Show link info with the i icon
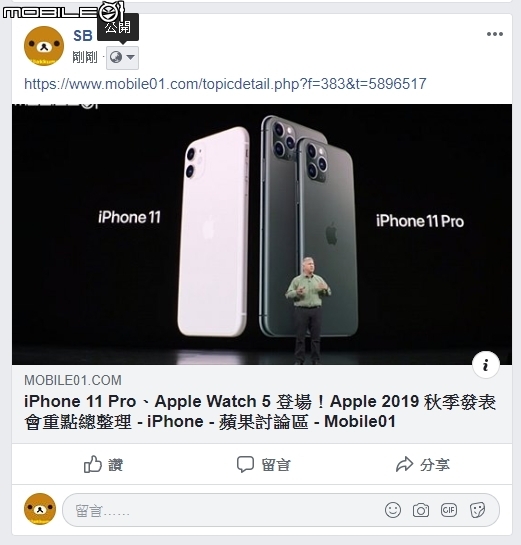 [486, 365]
